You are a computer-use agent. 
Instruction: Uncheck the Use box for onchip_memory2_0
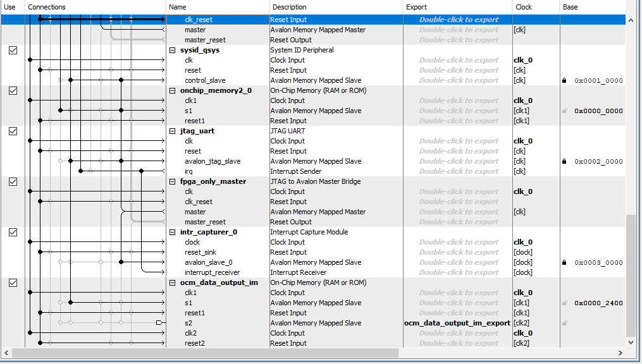[x=13, y=90]
